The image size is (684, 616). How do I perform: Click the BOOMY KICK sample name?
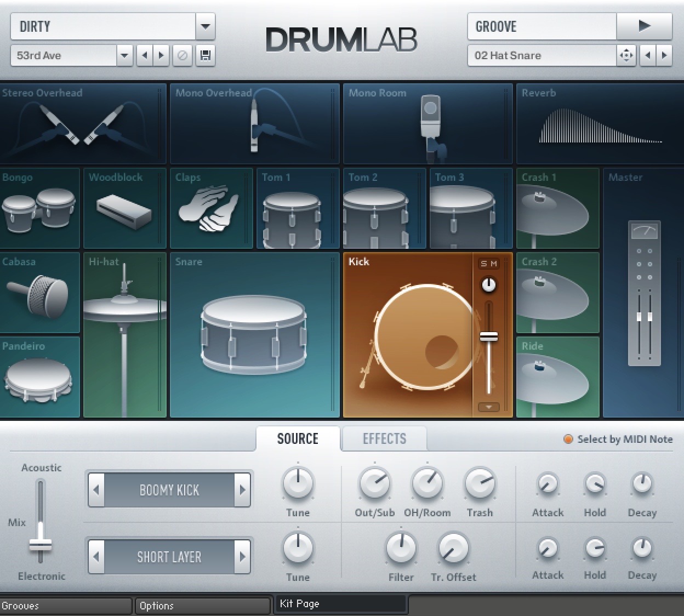pyautogui.click(x=169, y=490)
